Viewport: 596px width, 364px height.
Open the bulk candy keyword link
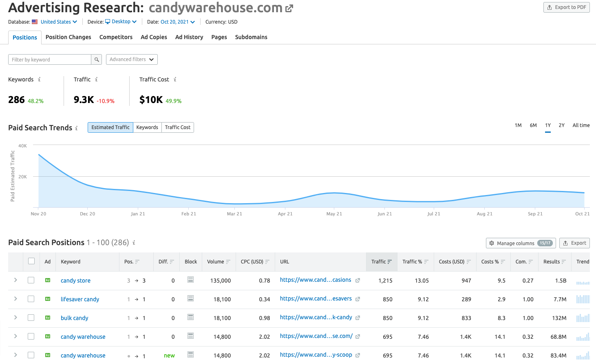pos(74,318)
